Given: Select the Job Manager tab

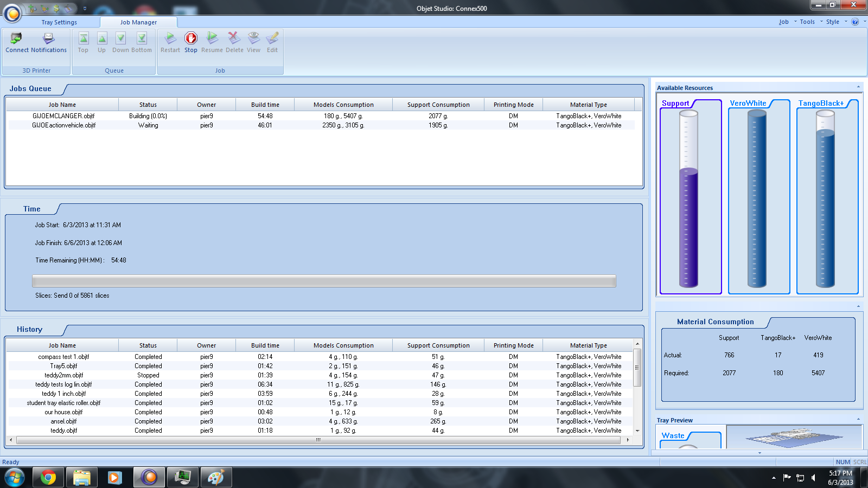Looking at the screenshot, I should click(x=138, y=22).
